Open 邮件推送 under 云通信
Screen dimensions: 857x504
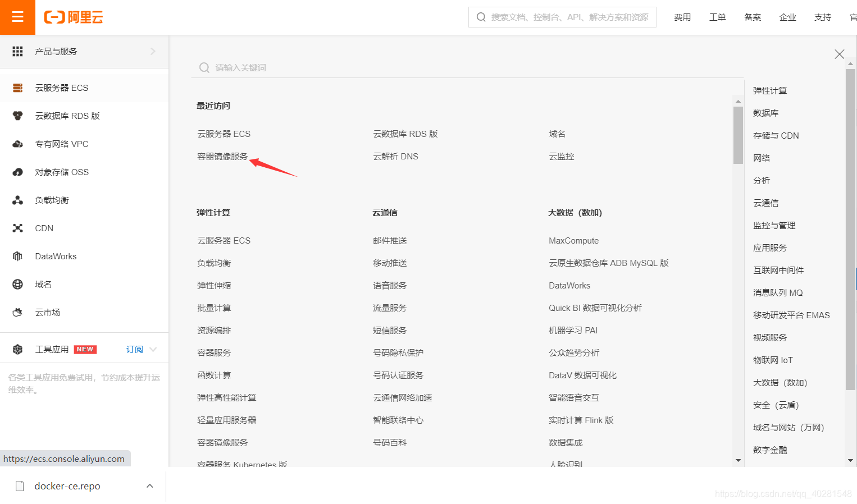(390, 240)
